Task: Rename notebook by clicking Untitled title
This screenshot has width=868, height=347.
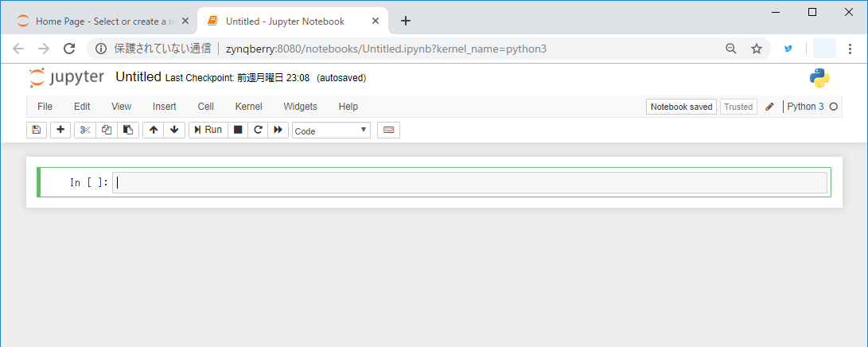Action: [x=138, y=77]
